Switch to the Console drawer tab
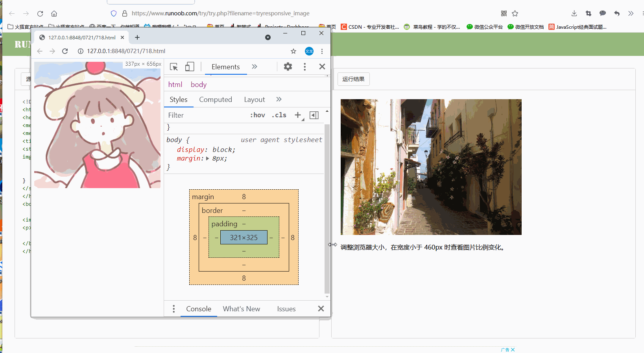The image size is (644, 353). (x=199, y=309)
